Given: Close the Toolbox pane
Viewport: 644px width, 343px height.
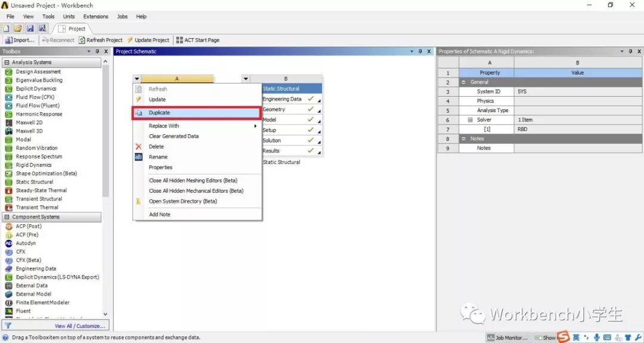Looking at the screenshot, I should pyautogui.click(x=106, y=51).
